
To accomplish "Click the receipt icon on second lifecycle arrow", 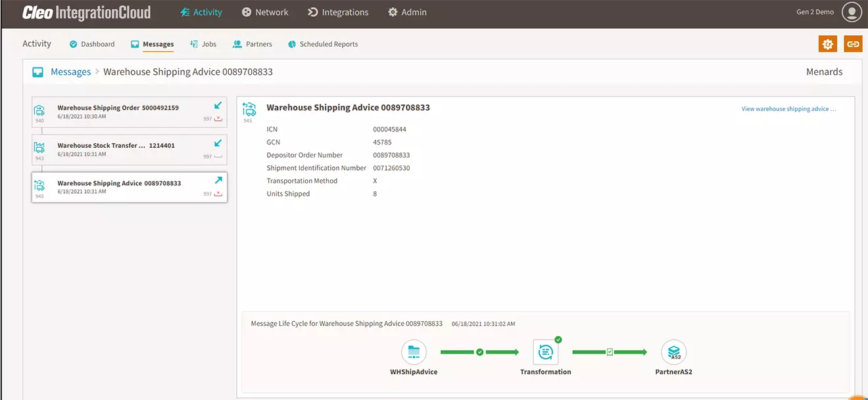I will coord(610,352).
